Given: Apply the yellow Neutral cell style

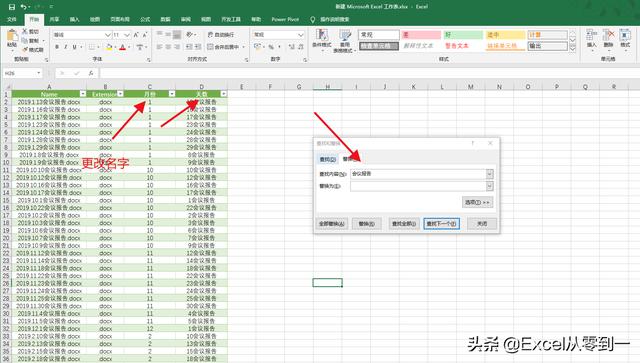Looking at the screenshot, I should pos(505,35).
